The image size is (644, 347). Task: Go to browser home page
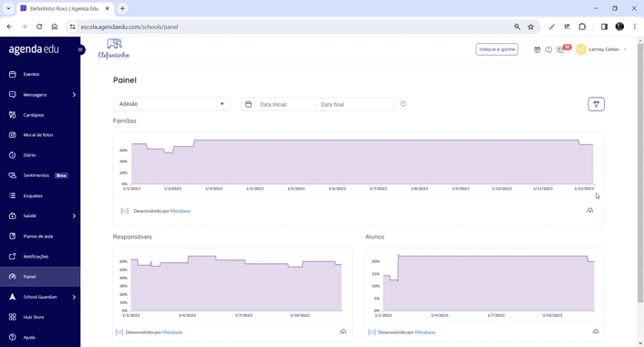54,26
